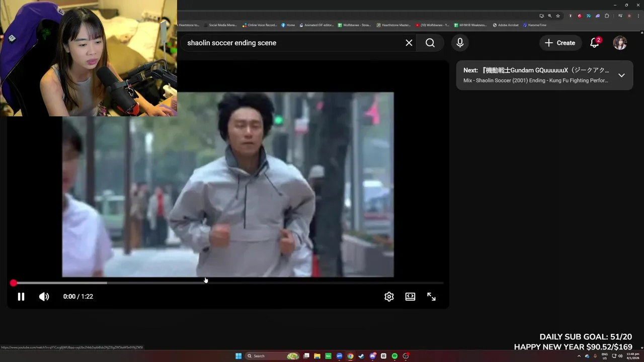Open YouTube notifications bell
The height and width of the screenshot is (362, 644).
pos(595,43)
